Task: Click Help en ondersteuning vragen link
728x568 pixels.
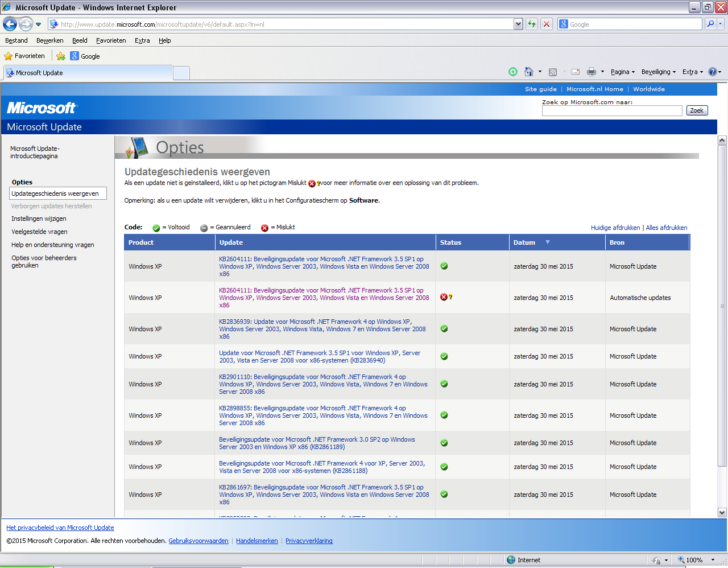Action: tap(53, 245)
